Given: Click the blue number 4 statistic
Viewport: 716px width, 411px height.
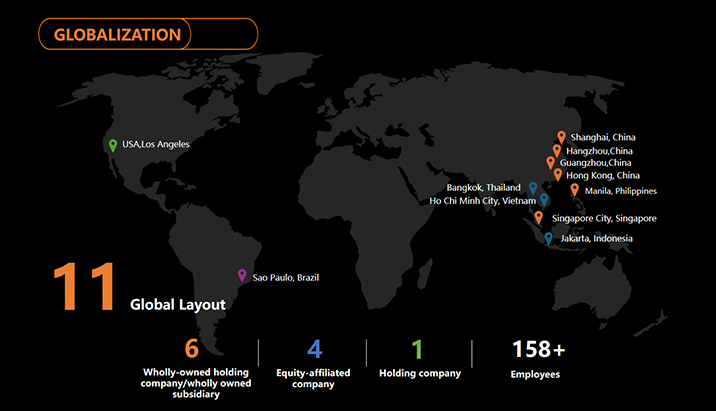Looking at the screenshot, I should click(x=315, y=349).
